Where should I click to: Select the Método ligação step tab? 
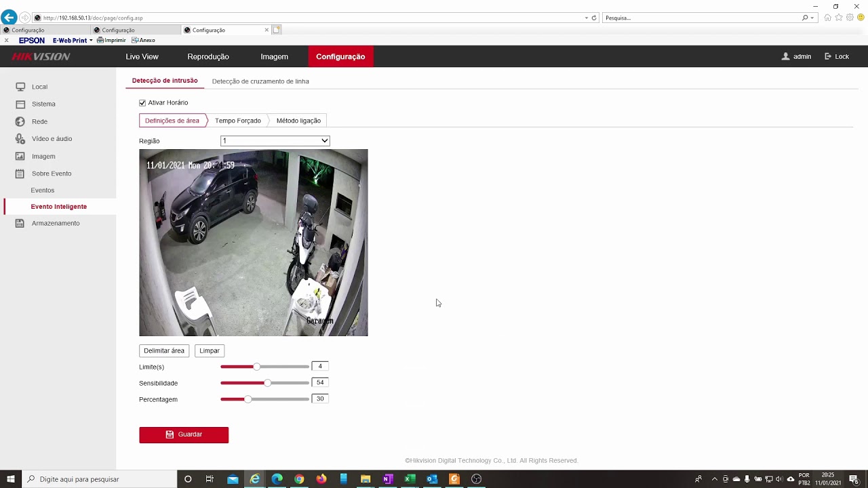pyautogui.click(x=298, y=121)
